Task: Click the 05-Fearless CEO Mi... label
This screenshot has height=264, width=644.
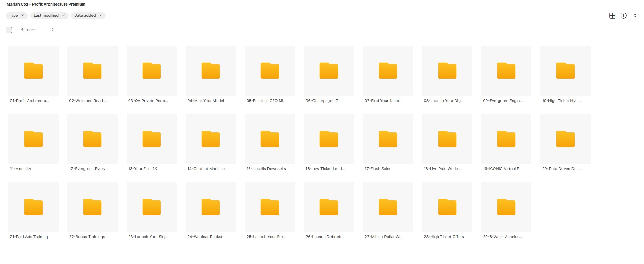Action: 266,101
